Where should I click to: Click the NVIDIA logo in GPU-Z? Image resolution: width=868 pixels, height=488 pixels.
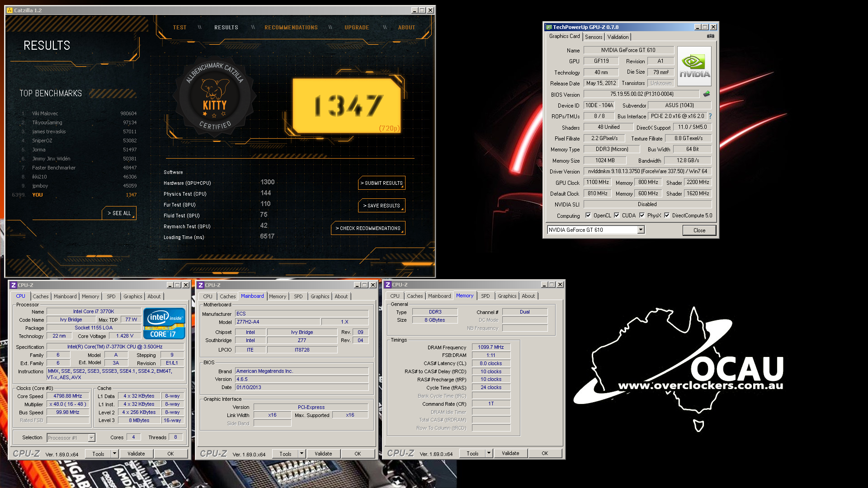click(694, 66)
